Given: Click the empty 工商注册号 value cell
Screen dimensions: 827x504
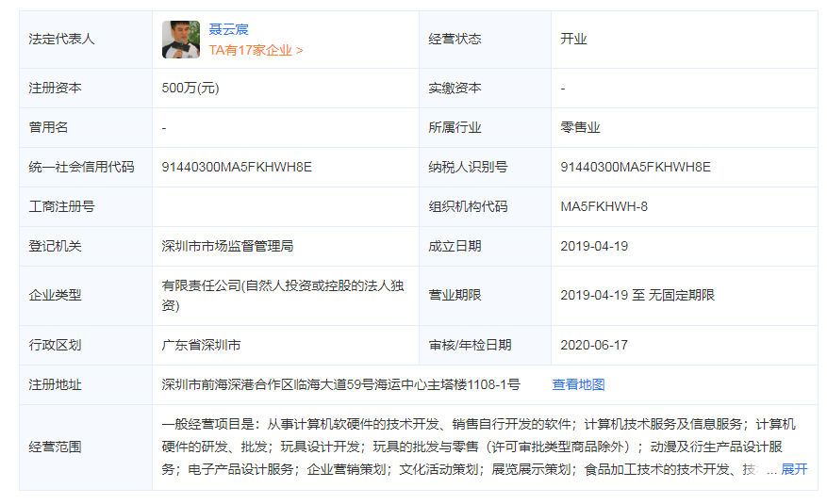Looking at the screenshot, I should coord(283,206).
